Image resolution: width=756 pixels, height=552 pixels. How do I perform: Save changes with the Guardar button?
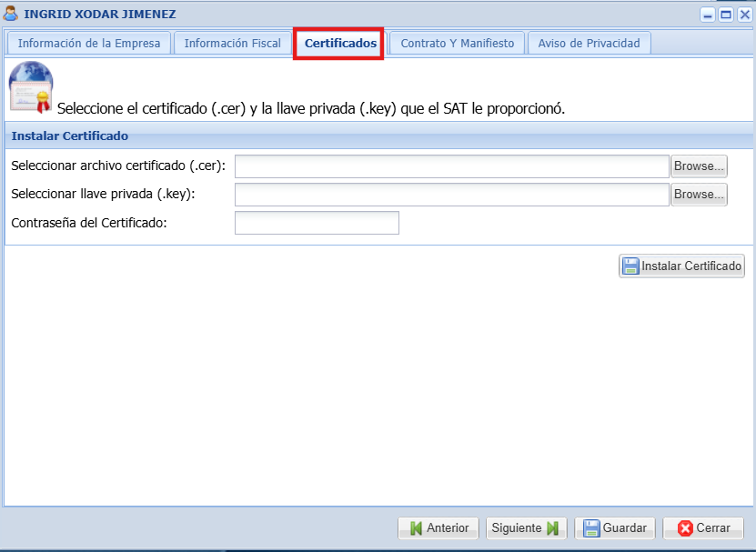[x=615, y=528]
